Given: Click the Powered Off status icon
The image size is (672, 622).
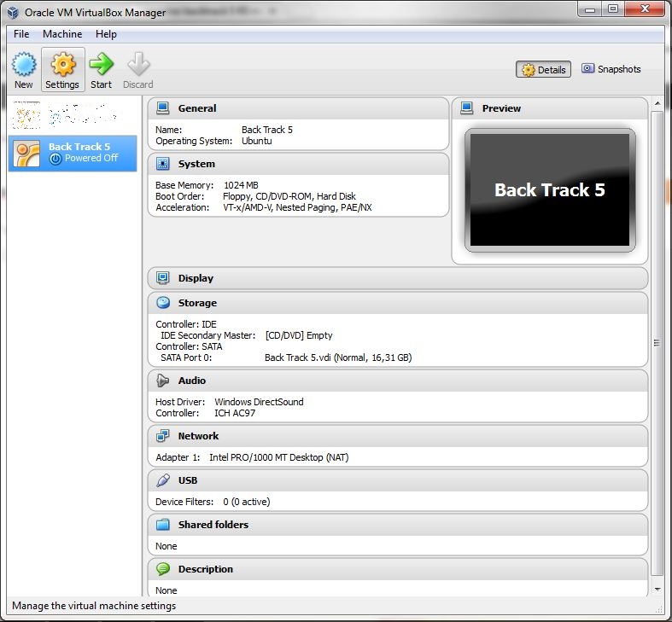Looking at the screenshot, I should [56, 159].
